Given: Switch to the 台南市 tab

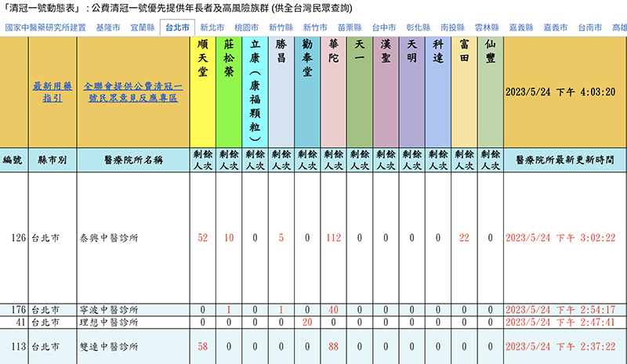Looking at the screenshot, I should [x=590, y=27].
